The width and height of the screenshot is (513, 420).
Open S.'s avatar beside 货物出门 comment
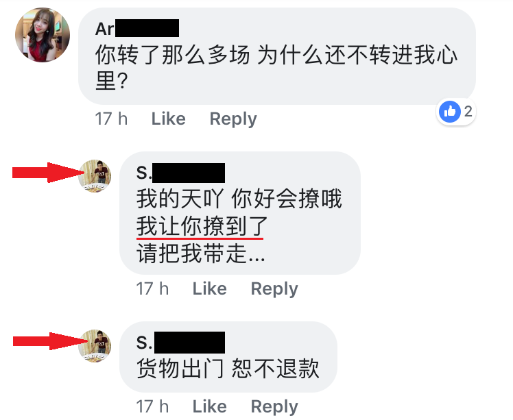pos(95,346)
